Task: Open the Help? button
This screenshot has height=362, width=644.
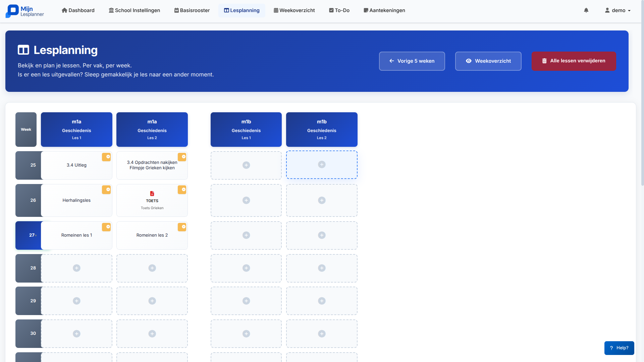Action: pyautogui.click(x=619, y=348)
